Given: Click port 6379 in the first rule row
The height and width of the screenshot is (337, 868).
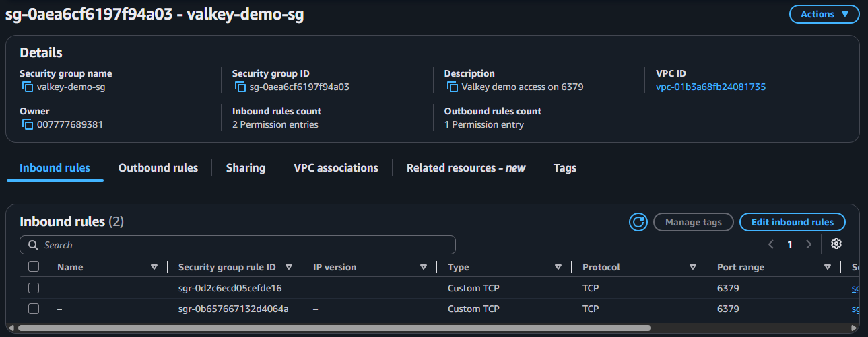Looking at the screenshot, I should pyautogui.click(x=728, y=288).
